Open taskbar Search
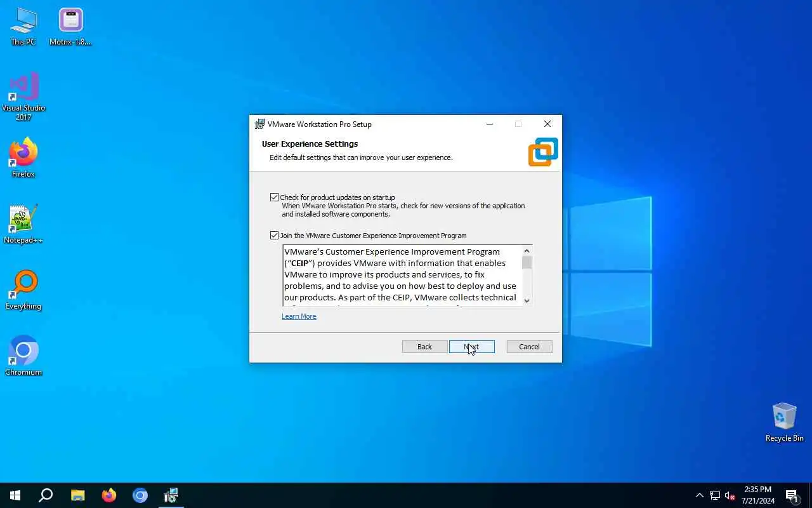Image resolution: width=812 pixels, height=508 pixels. tap(46, 495)
